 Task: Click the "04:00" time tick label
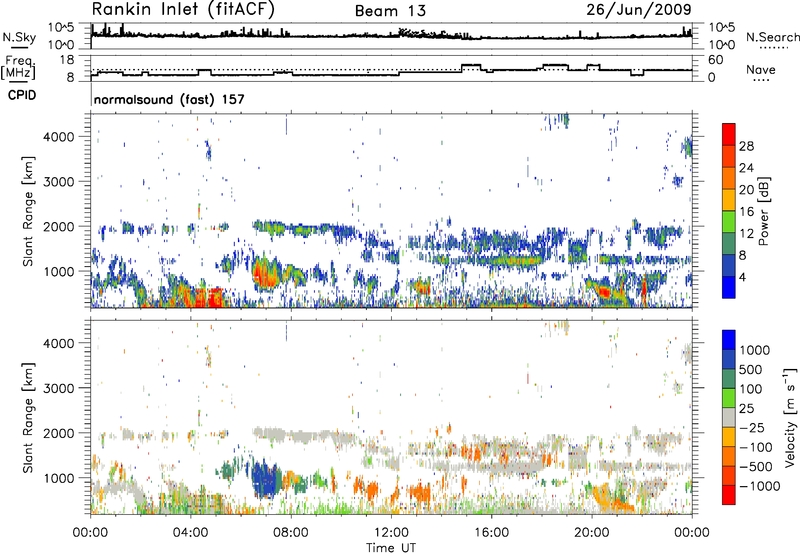tap(191, 533)
